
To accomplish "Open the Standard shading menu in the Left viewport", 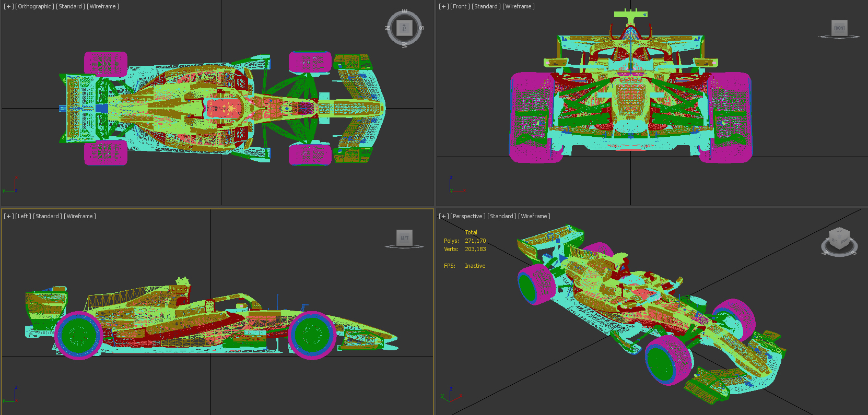I will (x=48, y=216).
